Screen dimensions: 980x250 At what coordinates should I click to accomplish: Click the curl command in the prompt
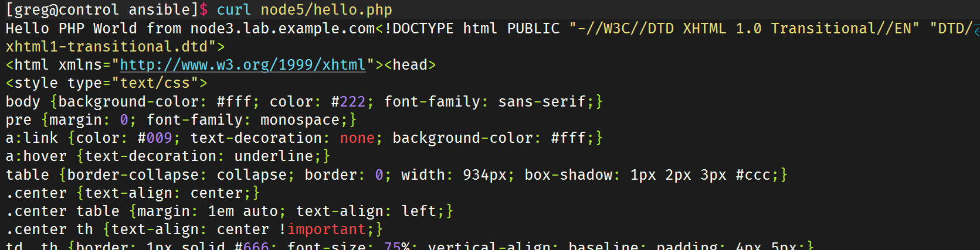click(x=233, y=10)
